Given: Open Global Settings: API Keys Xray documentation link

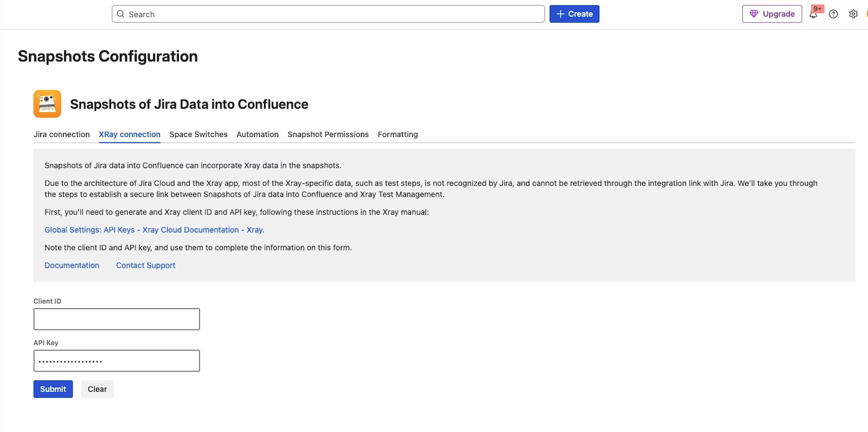Looking at the screenshot, I should click(154, 230).
